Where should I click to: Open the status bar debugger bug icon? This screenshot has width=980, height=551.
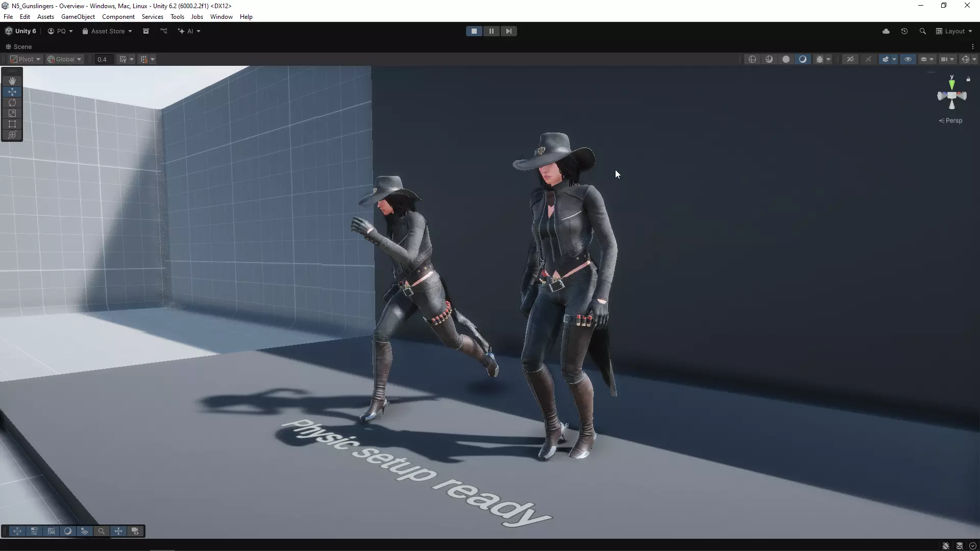point(946,546)
